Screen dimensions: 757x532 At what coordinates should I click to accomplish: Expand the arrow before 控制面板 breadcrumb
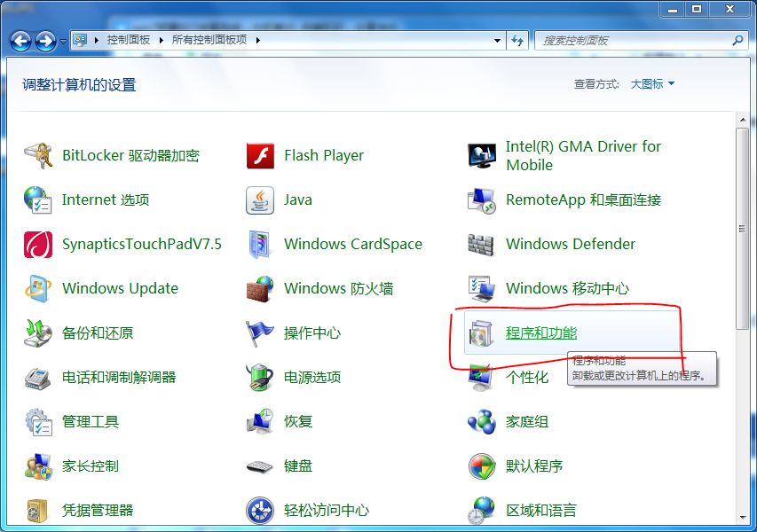point(97,40)
